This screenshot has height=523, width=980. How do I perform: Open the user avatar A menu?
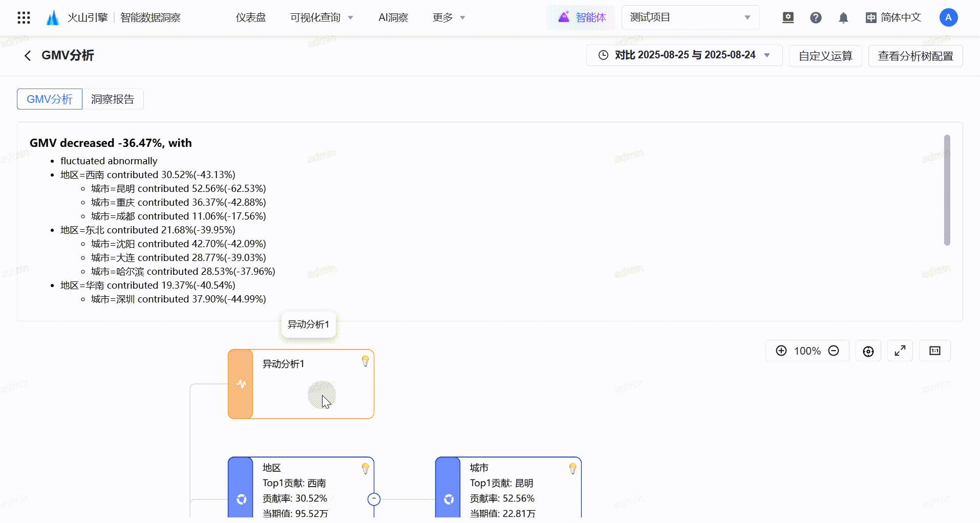948,17
